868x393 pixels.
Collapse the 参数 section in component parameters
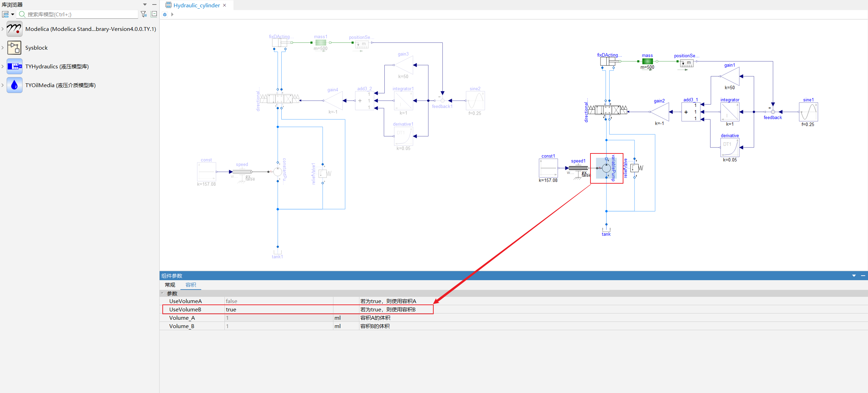162,293
